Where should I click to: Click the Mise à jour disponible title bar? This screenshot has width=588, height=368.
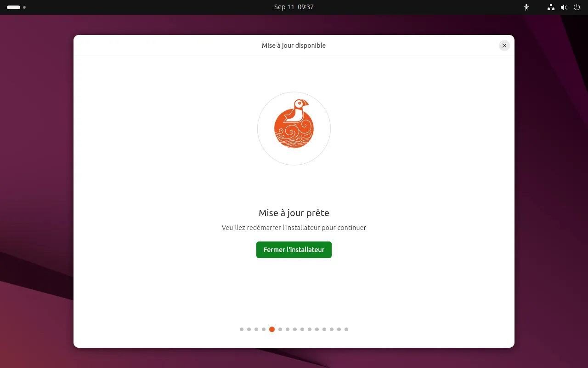click(294, 46)
